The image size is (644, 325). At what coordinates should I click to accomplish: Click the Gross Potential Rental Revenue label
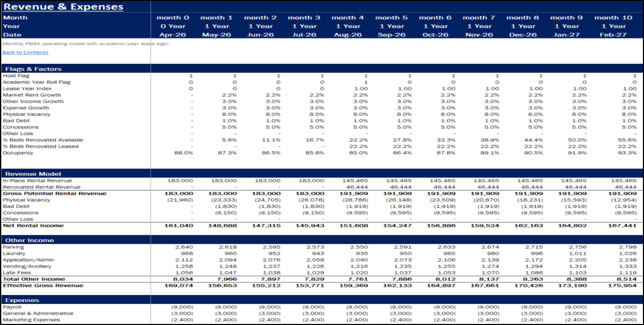[52, 194]
